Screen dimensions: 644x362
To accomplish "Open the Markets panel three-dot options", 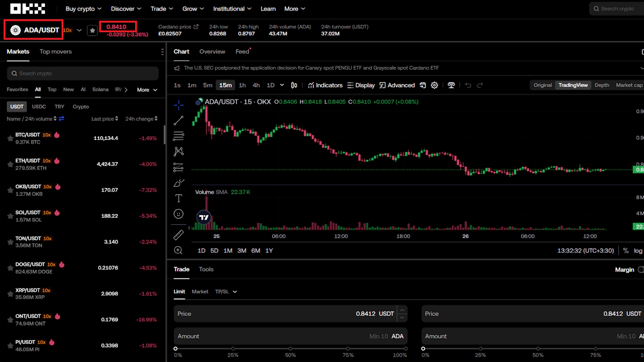I will [163, 52].
